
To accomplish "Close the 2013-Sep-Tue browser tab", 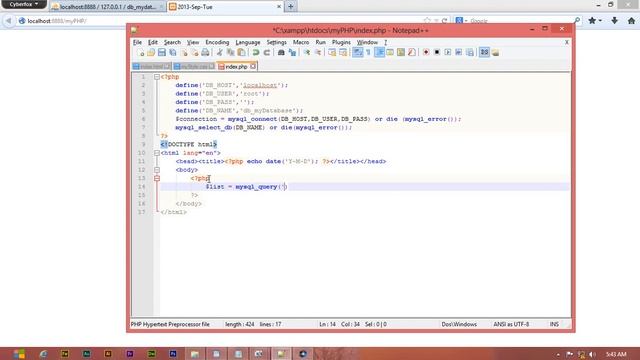I will pos(279,7).
